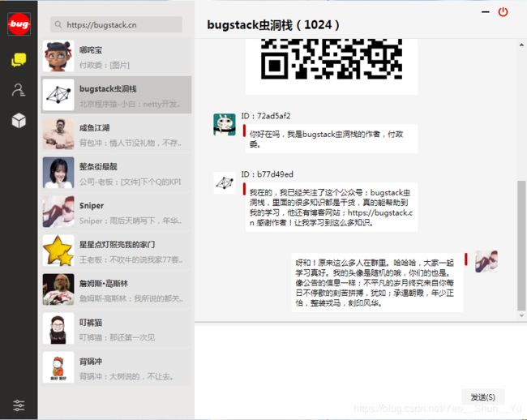Image resolution: width=527 pixels, height=420 pixels.
Task: Click preview text 背锅冲：大树说的，不让去。
Action: point(126,377)
